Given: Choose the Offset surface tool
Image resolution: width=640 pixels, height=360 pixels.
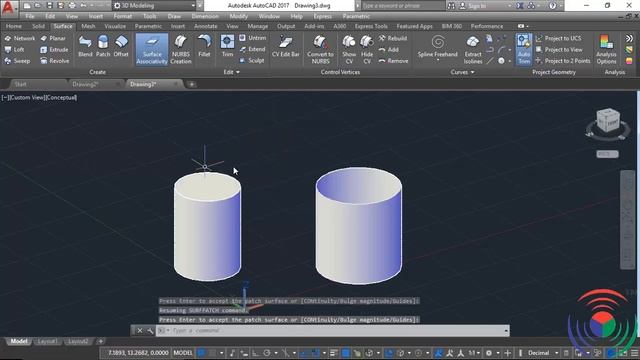Looking at the screenshot, I should pos(121,46).
